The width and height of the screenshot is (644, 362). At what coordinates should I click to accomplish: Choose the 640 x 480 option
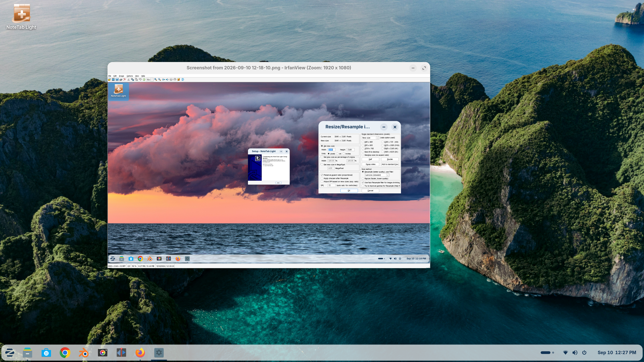point(363,142)
